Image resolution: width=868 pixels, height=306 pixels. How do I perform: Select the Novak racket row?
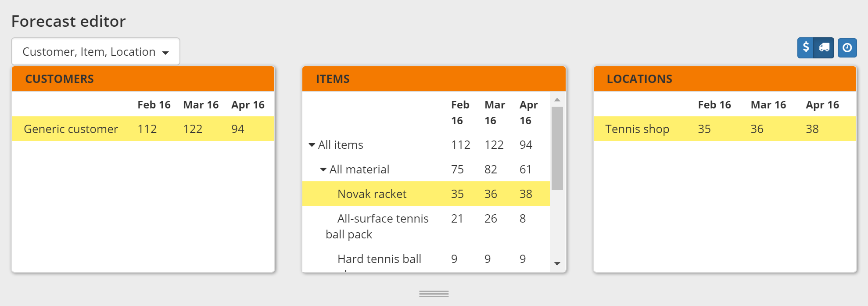click(372, 194)
